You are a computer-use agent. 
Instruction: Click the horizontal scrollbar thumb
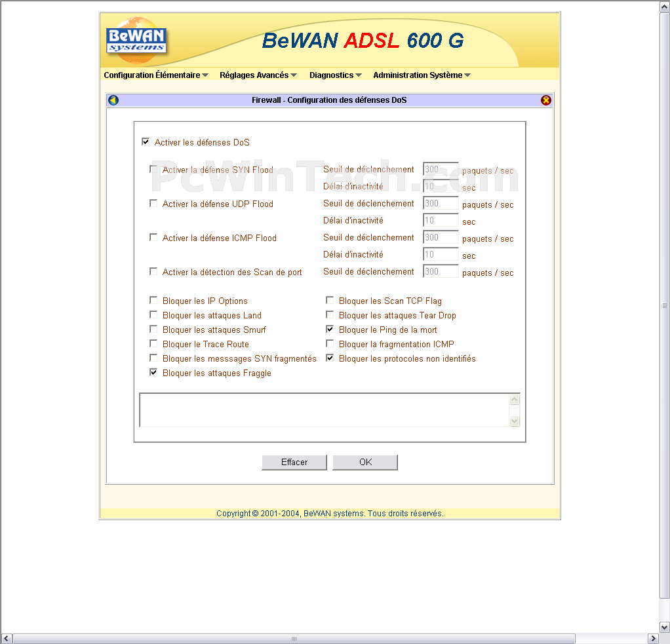point(294,639)
